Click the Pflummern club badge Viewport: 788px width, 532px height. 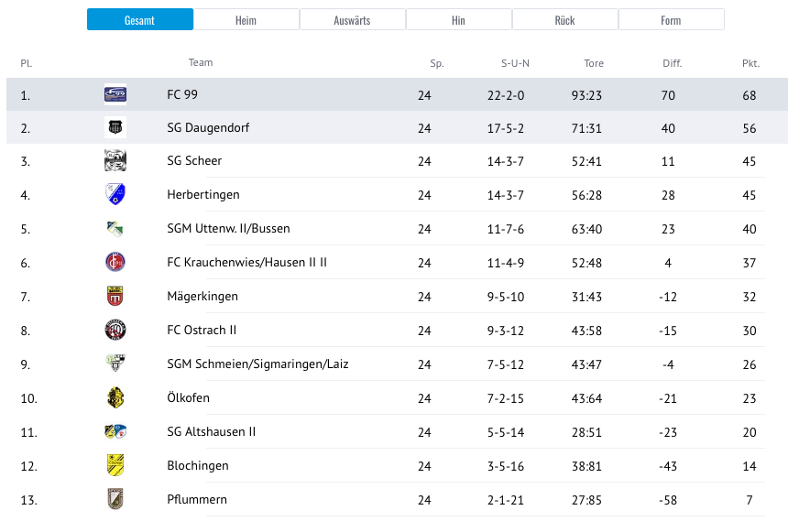click(115, 499)
